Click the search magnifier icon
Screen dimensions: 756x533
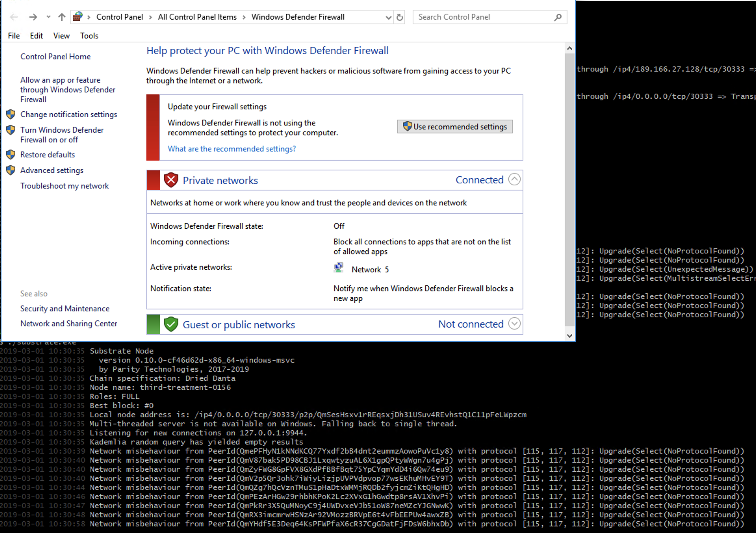click(x=558, y=17)
